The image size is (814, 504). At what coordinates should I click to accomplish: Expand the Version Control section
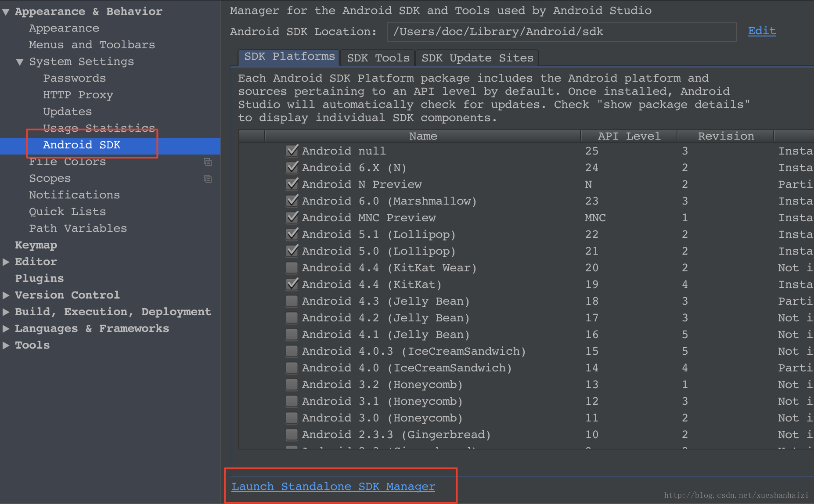(6, 295)
